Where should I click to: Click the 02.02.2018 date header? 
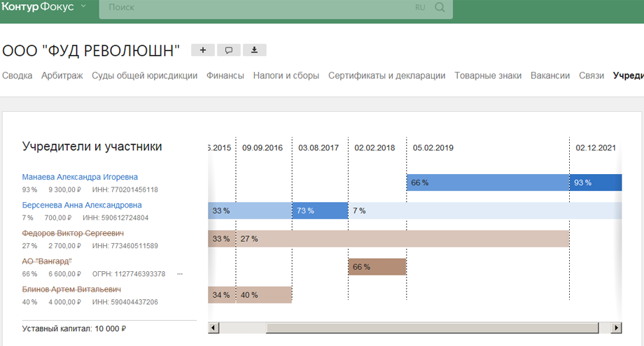pos(374,147)
